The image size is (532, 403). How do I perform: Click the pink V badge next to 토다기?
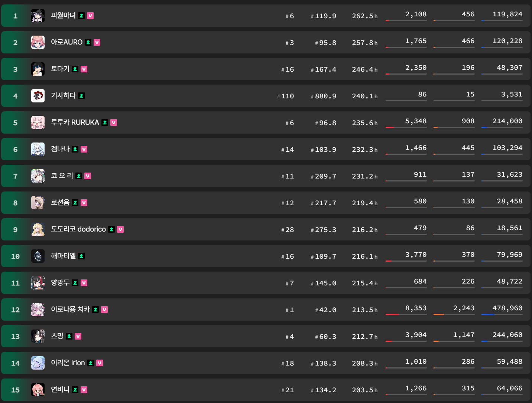(84, 69)
